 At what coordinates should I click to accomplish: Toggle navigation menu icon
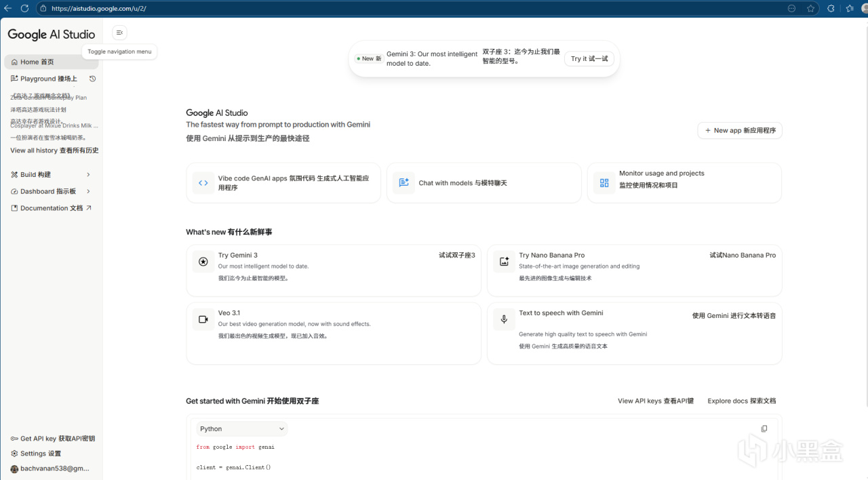click(119, 33)
